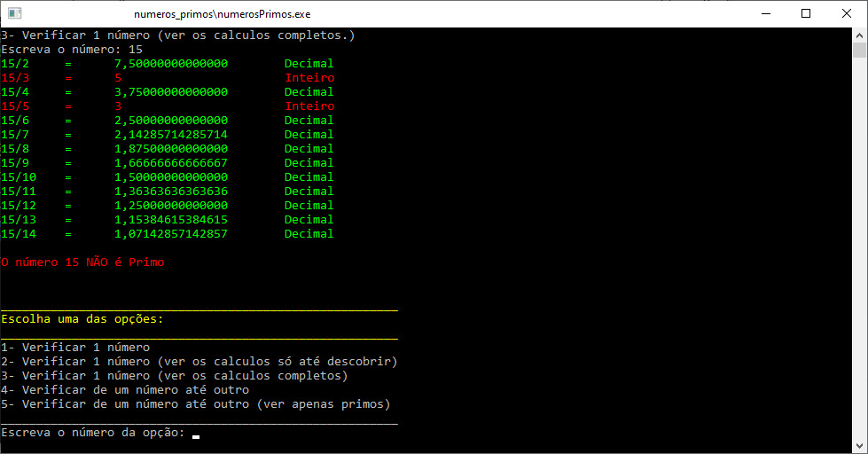Click the yellow heading 'Escolha uma das opções:'
The width and height of the screenshot is (868, 454).
[82, 319]
